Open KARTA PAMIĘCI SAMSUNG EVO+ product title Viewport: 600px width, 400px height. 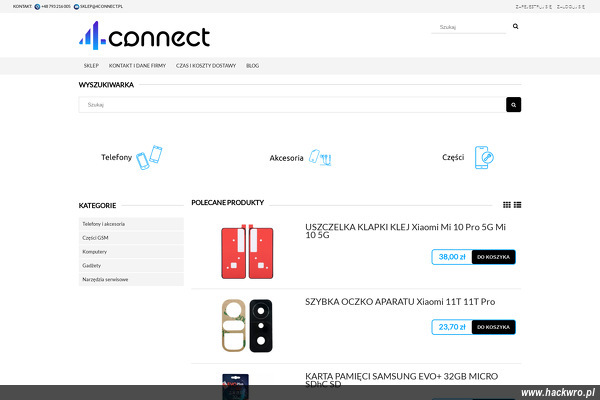coord(401,380)
